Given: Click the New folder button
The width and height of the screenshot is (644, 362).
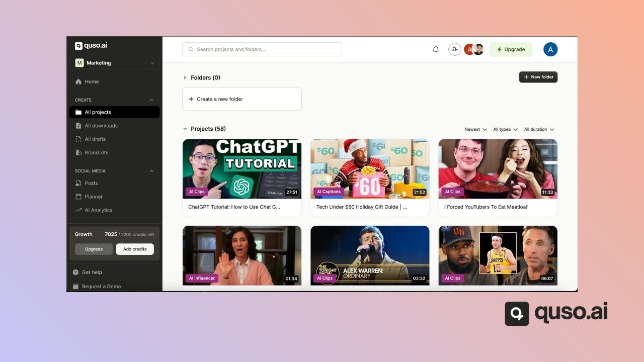Looking at the screenshot, I should (538, 77).
